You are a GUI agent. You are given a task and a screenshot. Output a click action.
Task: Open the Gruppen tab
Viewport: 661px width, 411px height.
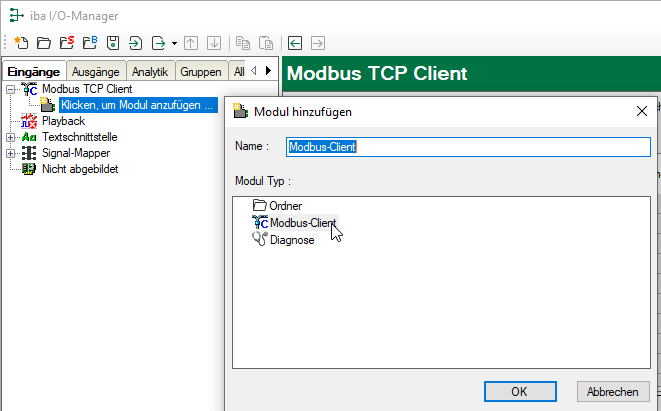click(201, 72)
